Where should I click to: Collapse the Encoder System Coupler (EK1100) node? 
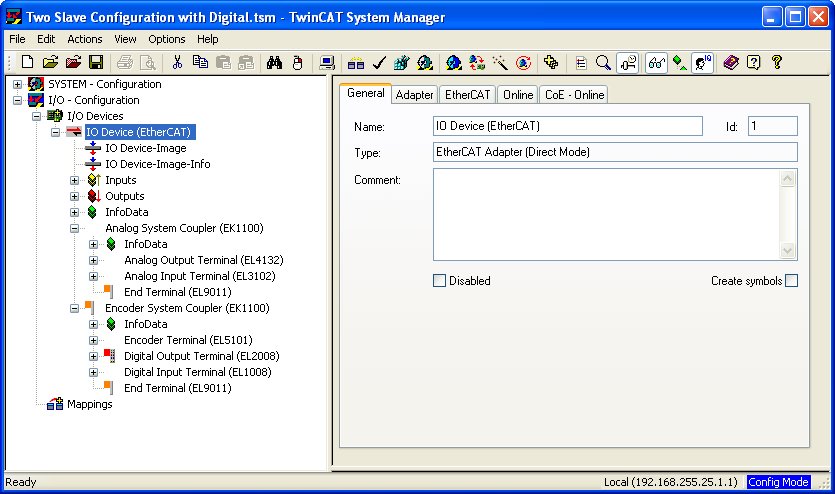point(75,308)
